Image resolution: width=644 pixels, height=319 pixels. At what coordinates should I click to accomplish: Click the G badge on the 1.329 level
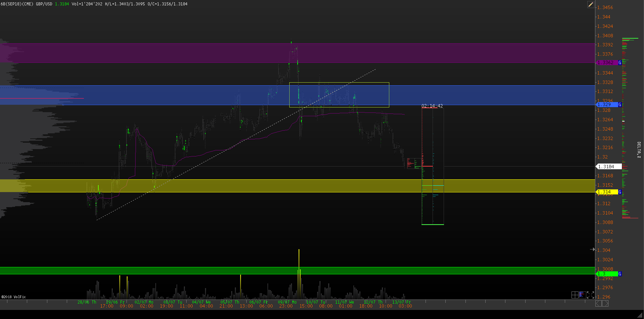point(620,105)
